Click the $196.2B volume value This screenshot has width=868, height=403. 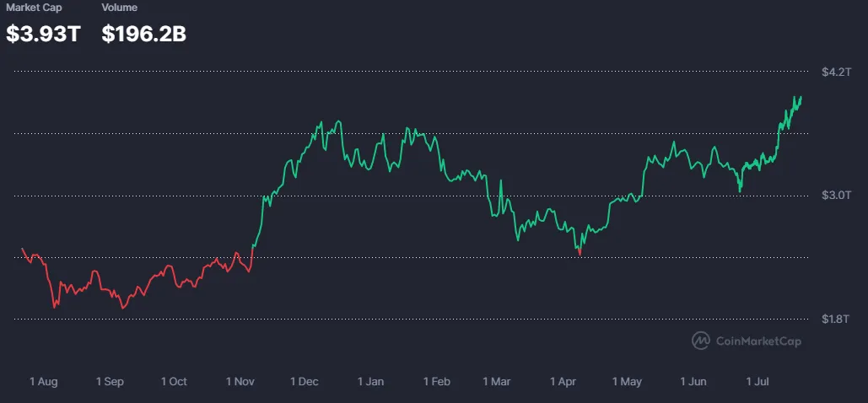click(x=144, y=34)
